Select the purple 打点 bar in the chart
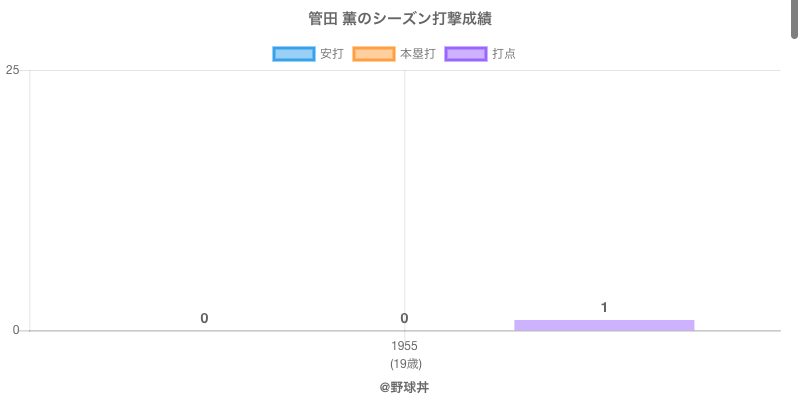The height and width of the screenshot is (400, 800). pos(604,325)
